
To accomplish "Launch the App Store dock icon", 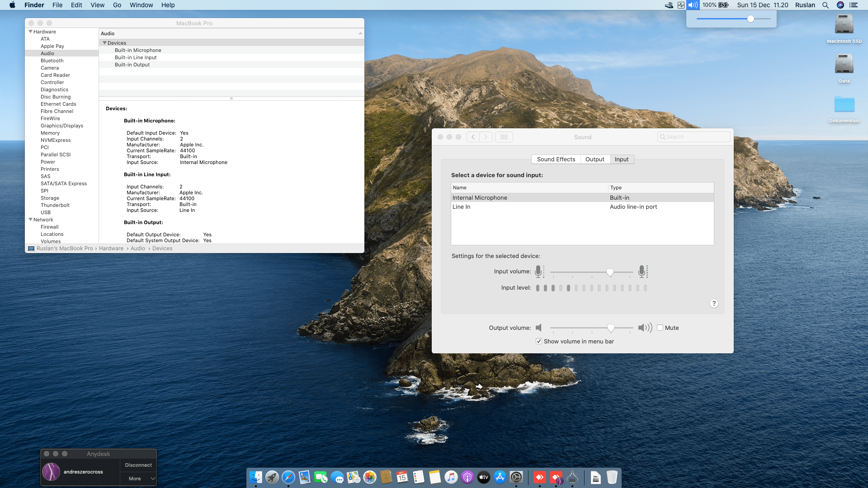I will [500, 477].
